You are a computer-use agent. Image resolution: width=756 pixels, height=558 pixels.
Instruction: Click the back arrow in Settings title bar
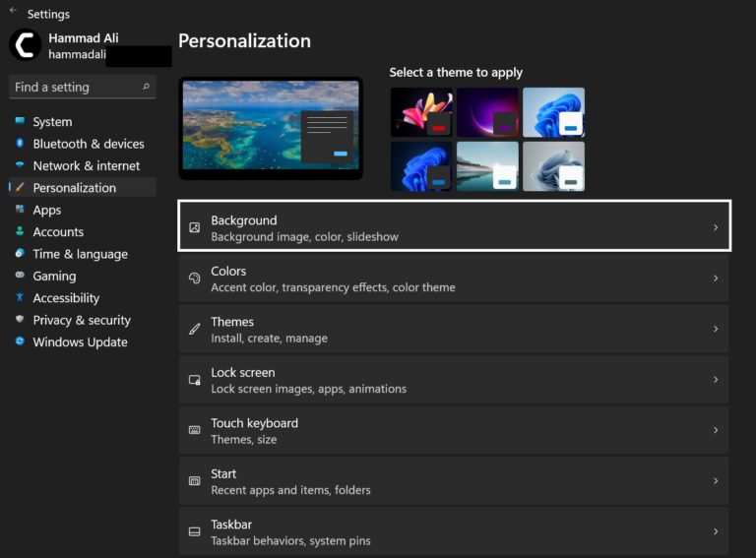(x=13, y=12)
